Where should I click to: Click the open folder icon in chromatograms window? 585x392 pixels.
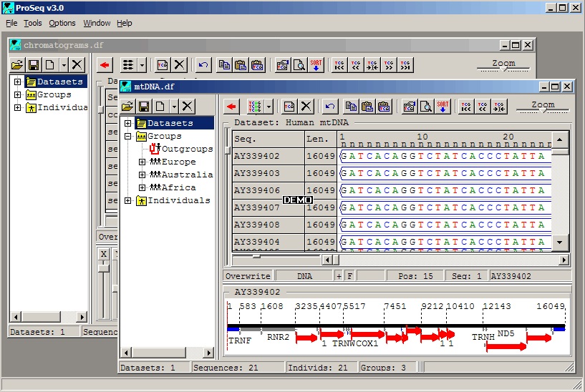(x=18, y=64)
